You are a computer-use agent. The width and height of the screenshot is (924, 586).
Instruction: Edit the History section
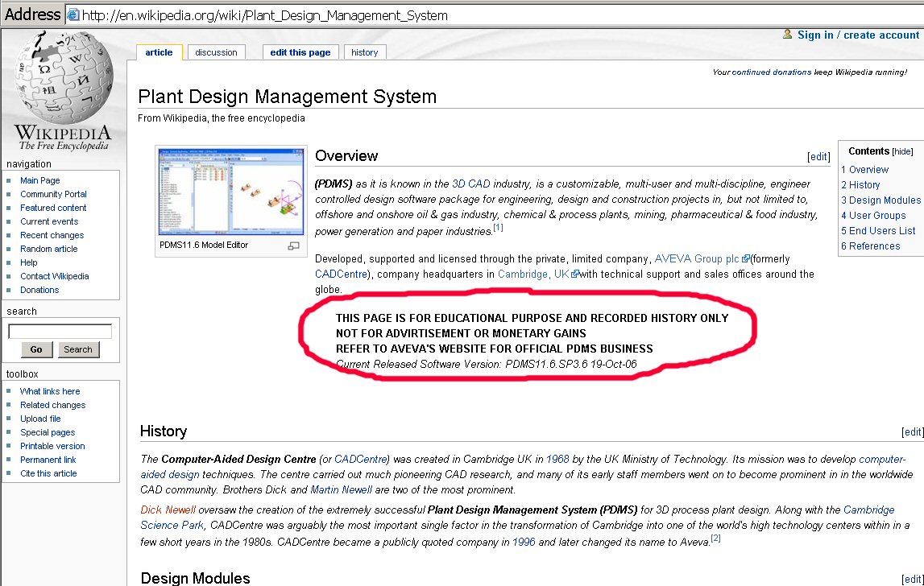912,431
